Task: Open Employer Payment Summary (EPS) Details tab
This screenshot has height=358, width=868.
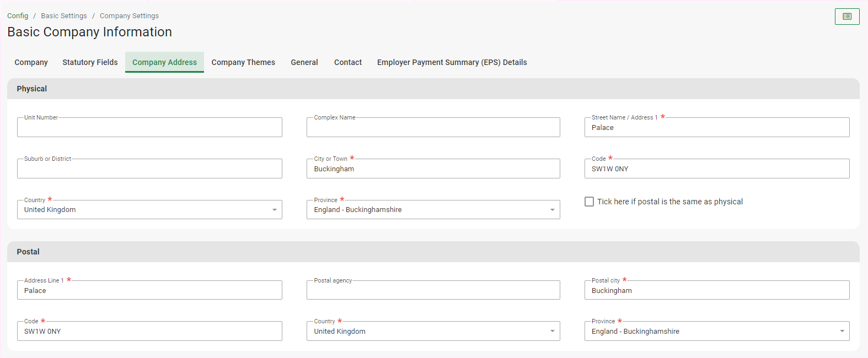Action: tap(452, 62)
